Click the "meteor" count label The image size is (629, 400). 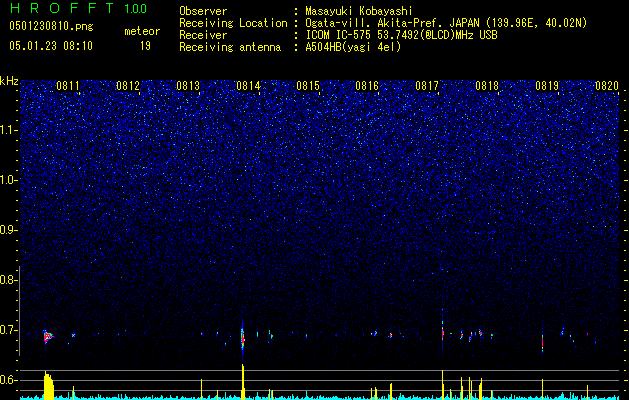(142, 31)
